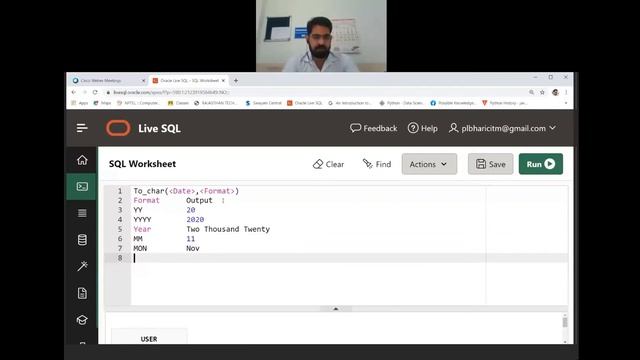
Task: Click the 'MON' format text
Action: (140, 249)
